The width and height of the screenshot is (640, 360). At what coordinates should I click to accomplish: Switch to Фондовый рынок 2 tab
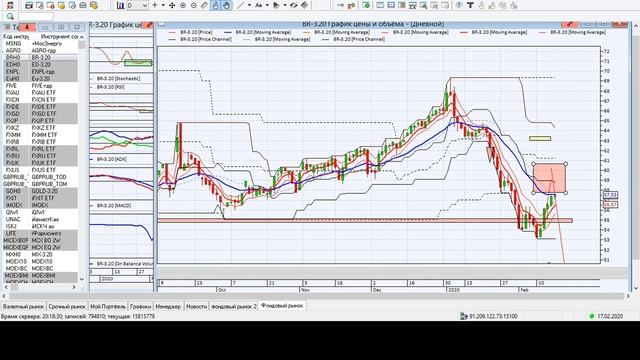tap(234, 306)
